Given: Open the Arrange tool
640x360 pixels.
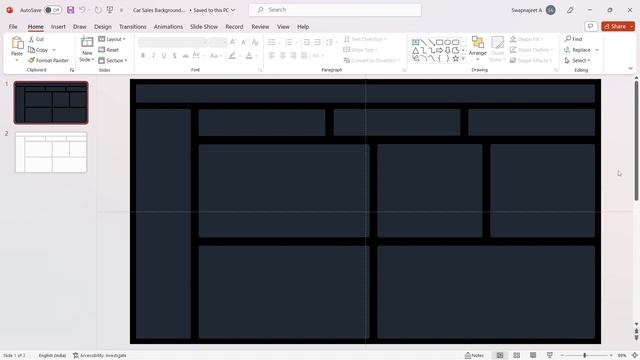Looking at the screenshot, I should click(478, 48).
